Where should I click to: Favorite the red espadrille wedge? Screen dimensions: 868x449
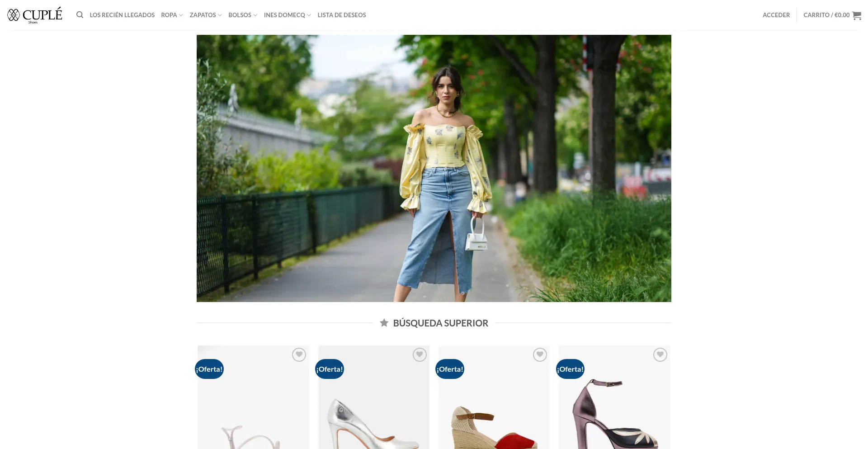(540, 355)
